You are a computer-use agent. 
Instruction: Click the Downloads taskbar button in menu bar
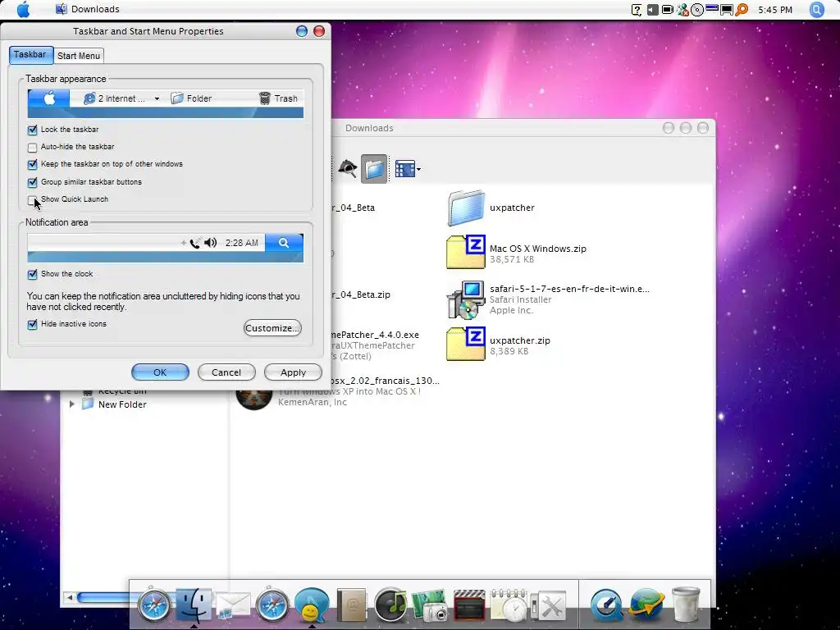click(x=88, y=9)
